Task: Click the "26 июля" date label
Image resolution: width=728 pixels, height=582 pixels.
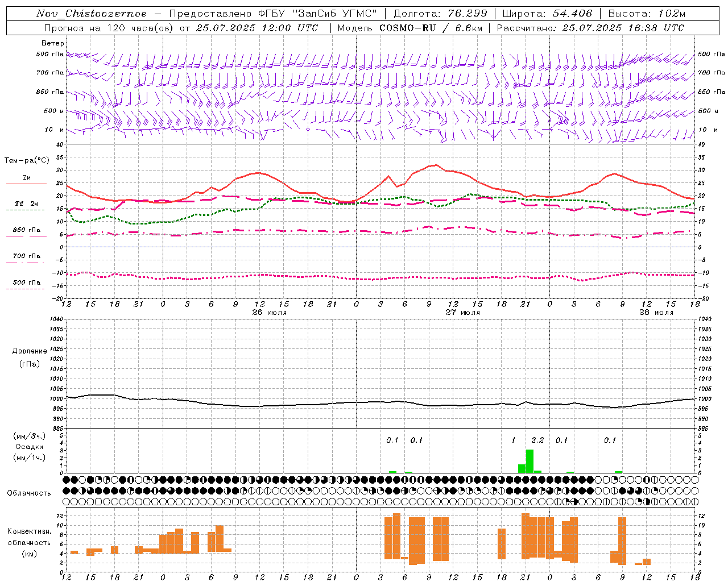Action: pos(269,313)
